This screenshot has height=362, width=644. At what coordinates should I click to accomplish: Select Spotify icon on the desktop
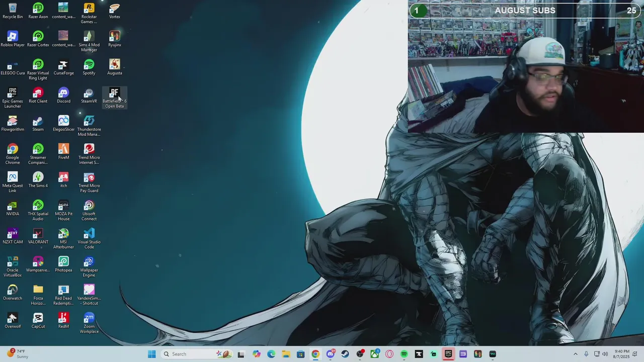(x=89, y=67)
